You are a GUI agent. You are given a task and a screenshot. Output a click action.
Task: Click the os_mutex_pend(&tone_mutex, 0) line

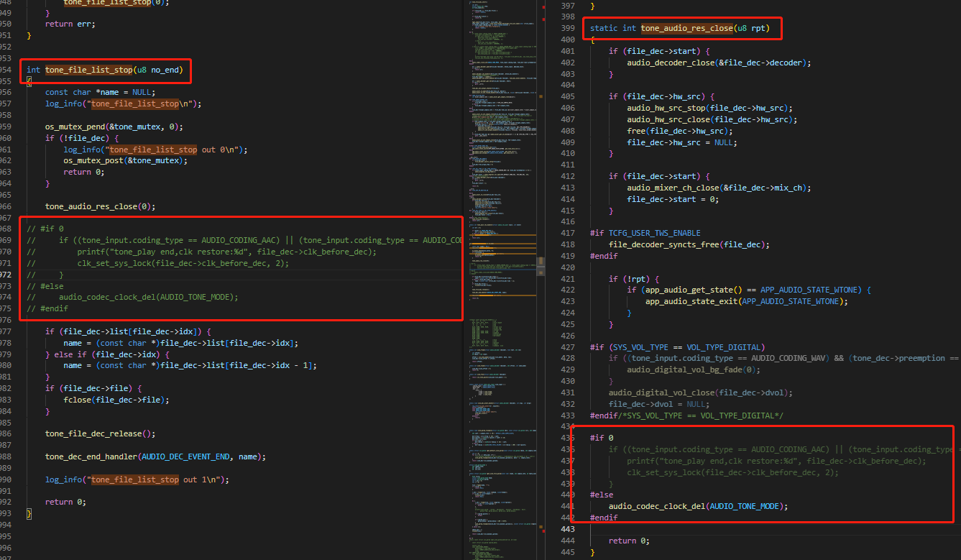click(x=114, y=127)
